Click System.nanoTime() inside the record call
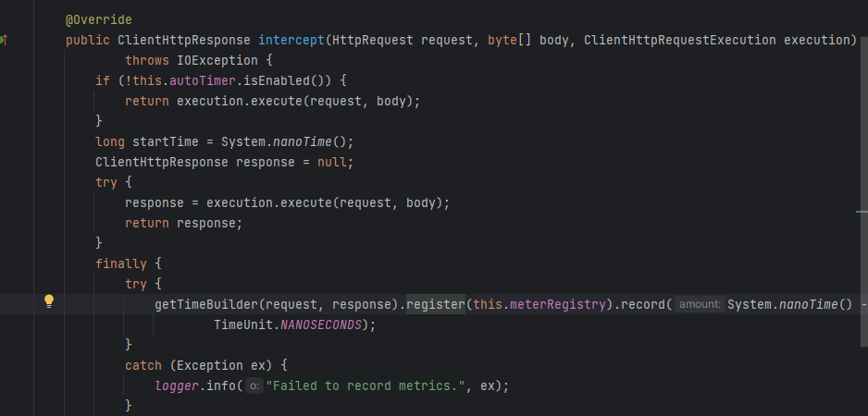Viewport: 868px width, 416px height. [x=790, y=304]
